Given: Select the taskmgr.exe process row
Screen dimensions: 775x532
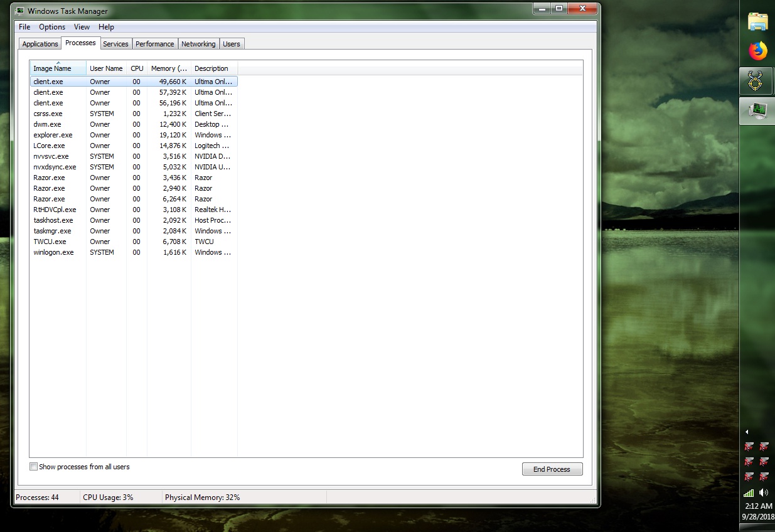Looking at the screenshot, I should [x=134, y=231].
